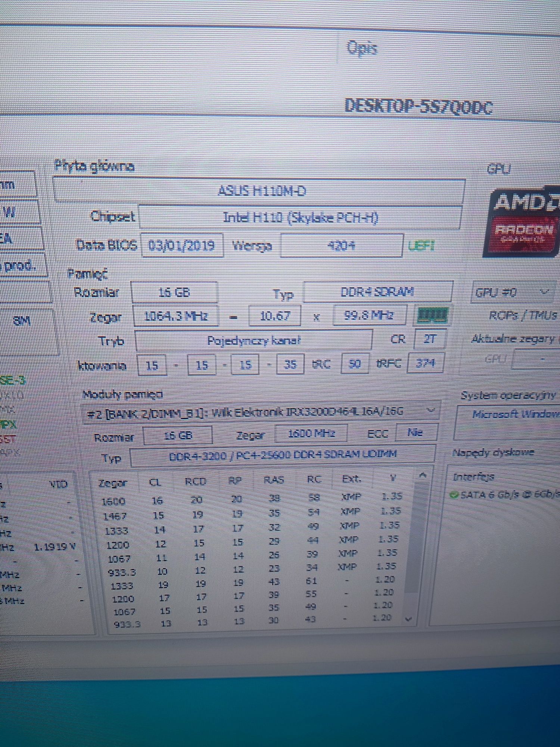Screen dimensions: 560x747
Task: Click the green SATA 6 Gb/s status icon
Action: [454, 495]
